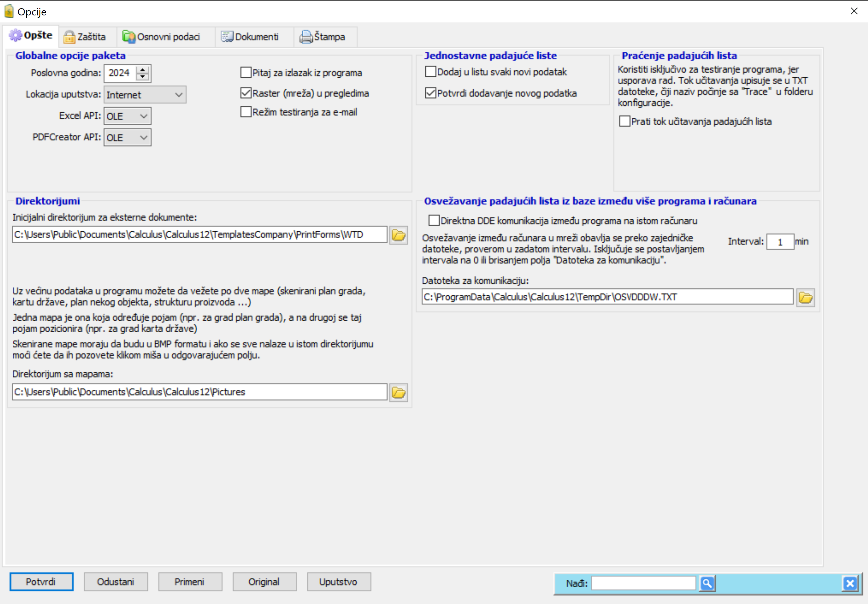Screen dimensions: 868x604
Task: Browse folder for maps directory (Pictures)
Action: [x=398, y=392]
